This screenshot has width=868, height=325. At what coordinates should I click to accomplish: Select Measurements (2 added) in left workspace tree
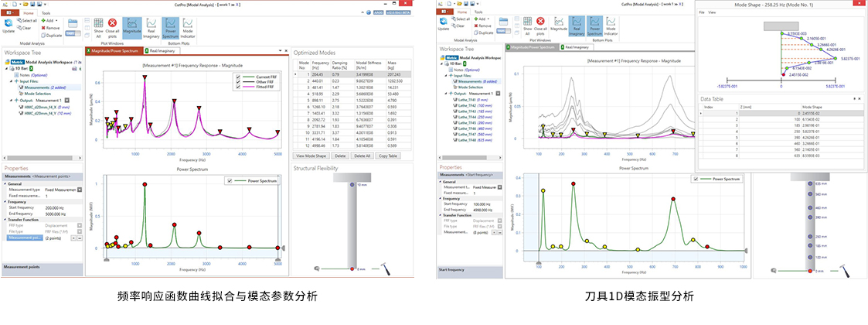point(40,87)
